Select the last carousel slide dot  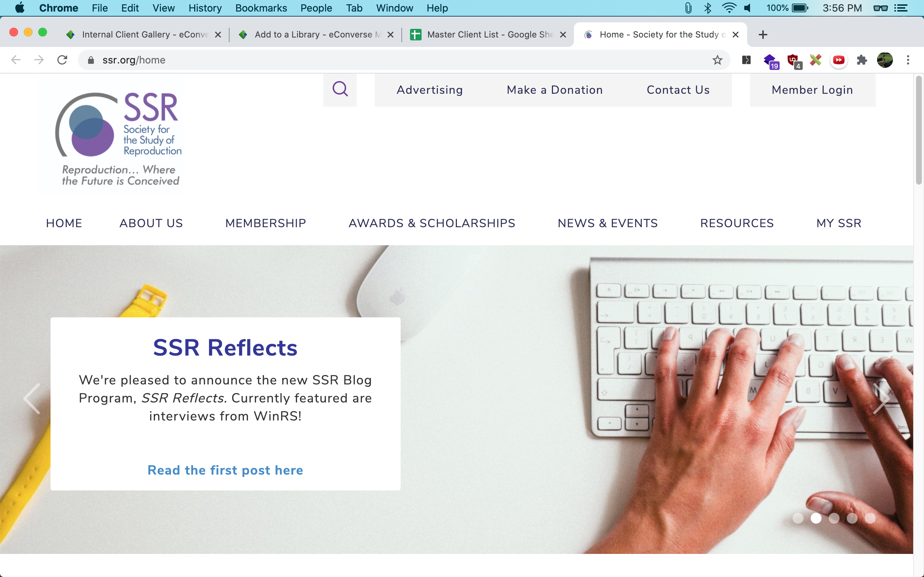click(870, 518)
